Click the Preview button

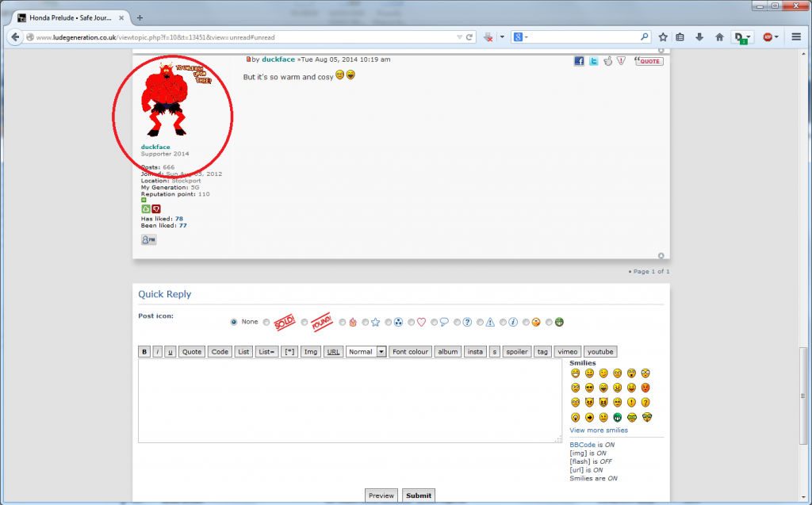tap(381, 495)
